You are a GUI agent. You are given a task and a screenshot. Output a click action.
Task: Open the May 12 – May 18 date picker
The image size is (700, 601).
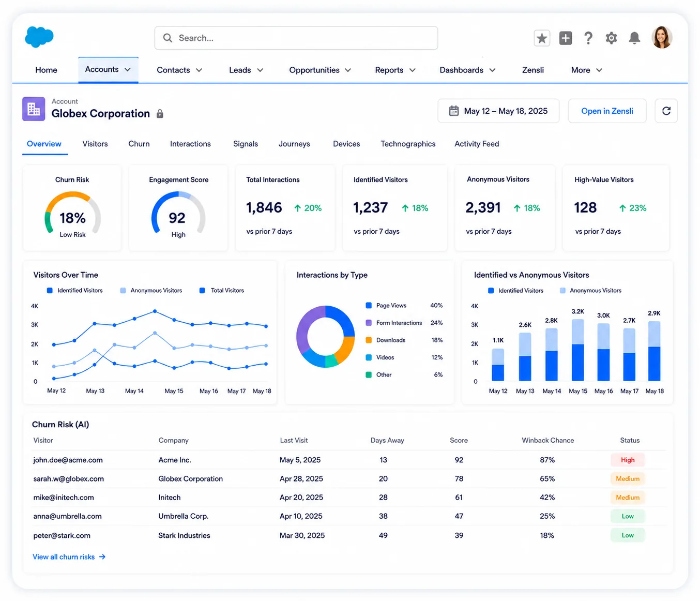coord(498,111)
